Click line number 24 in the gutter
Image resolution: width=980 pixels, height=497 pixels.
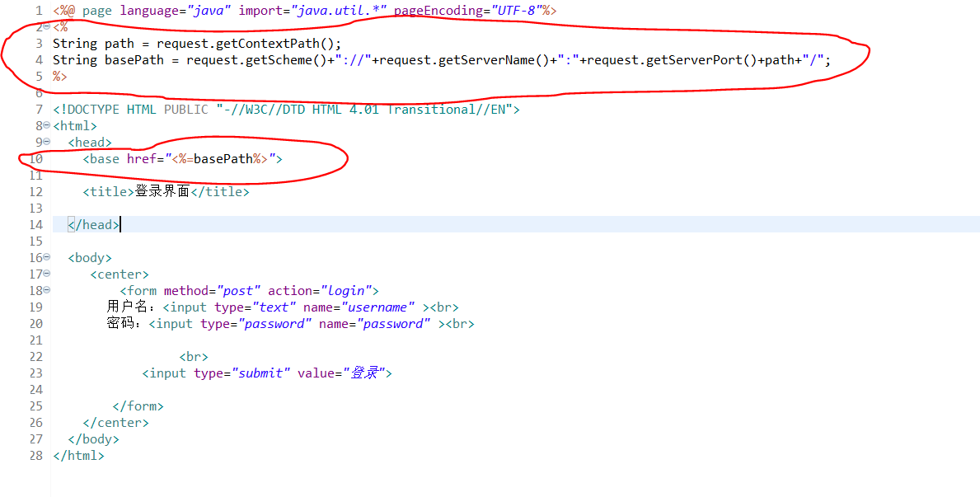(x=35, y=390)
